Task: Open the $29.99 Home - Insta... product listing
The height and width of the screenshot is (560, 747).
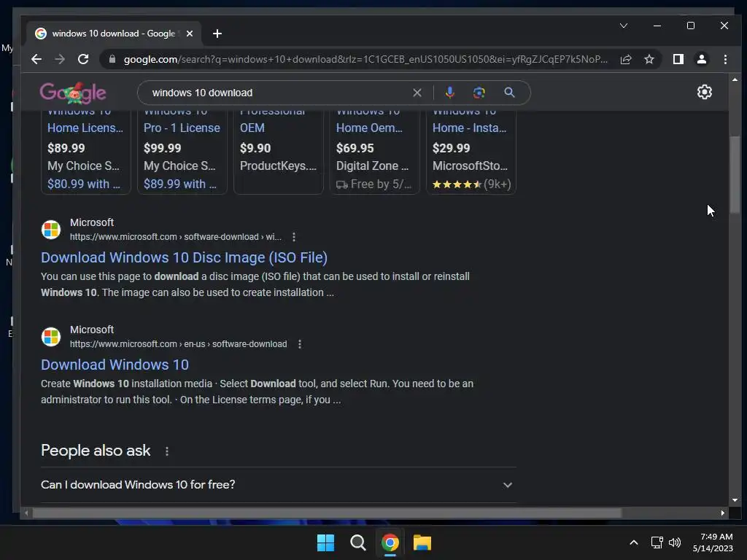Action: pos(471,152)
